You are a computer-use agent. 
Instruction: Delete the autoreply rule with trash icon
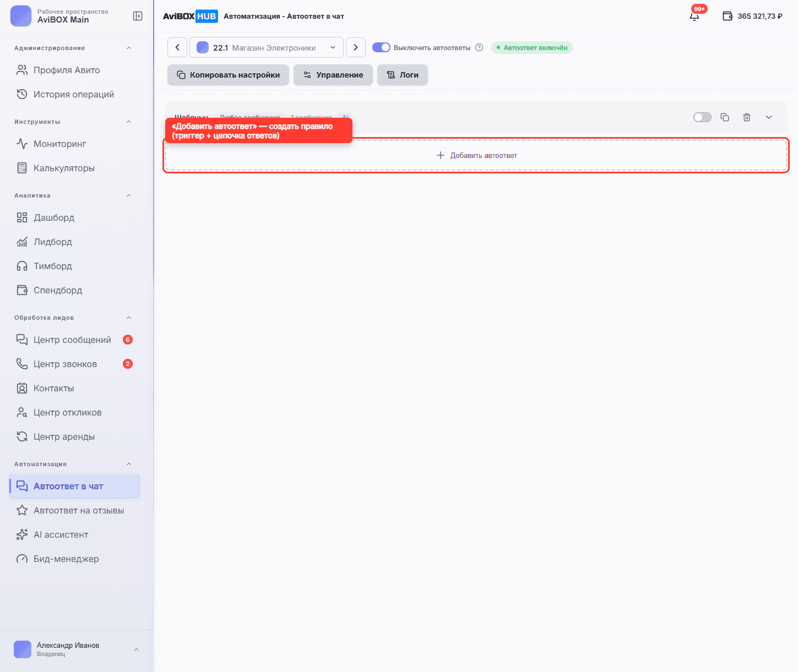pos(747,117)
